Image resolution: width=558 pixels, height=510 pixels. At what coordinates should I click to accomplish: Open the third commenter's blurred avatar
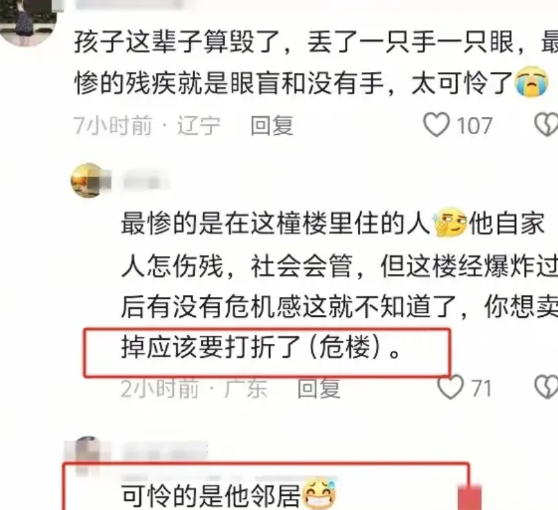[x=88, y=454]
